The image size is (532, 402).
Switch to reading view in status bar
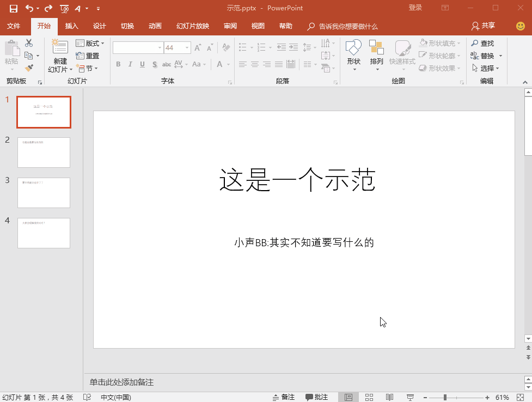tap(389, 397)
